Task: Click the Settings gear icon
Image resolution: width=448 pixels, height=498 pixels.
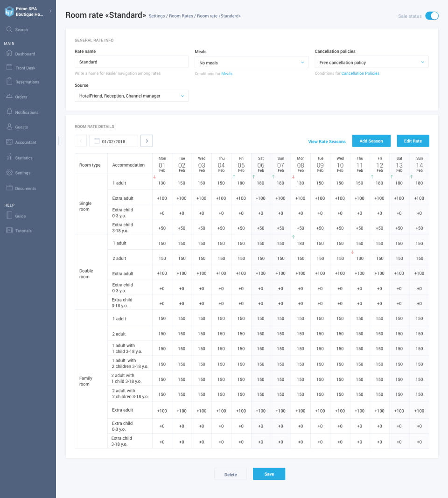Action: 9,173
